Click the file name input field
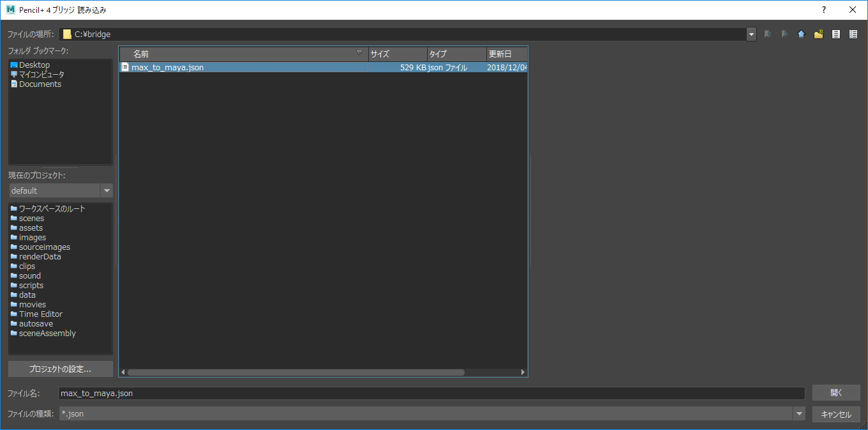The image size is (868, 430). 431,394
